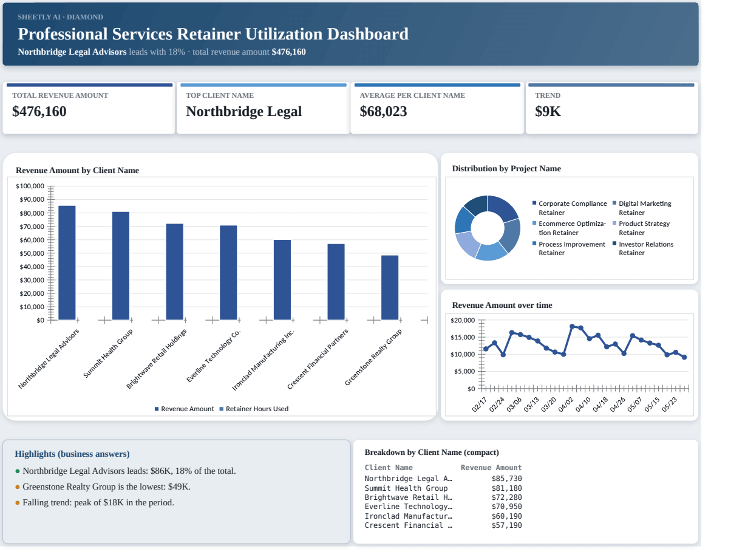745x560 pixels.
Task: Select the Summit Health Group bar
Action: tap(121, 265)
